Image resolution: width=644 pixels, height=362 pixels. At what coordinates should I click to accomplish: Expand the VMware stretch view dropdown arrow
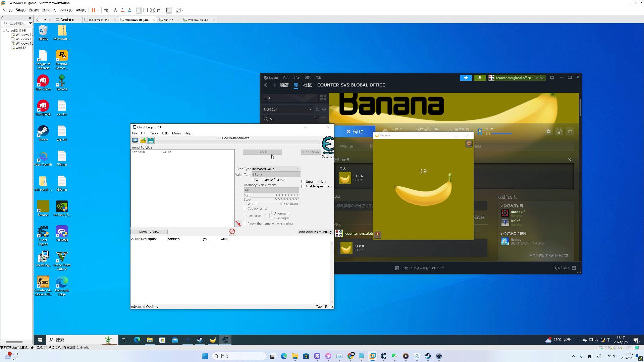[183, 10]
